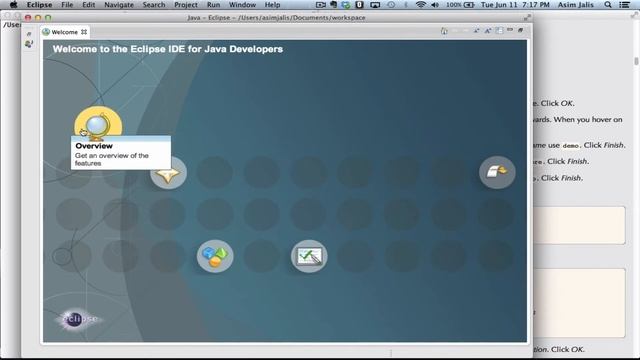The image size is (640, 360).
Task: Click the lower icon in left trim bar
Action: tap(29, 43)
